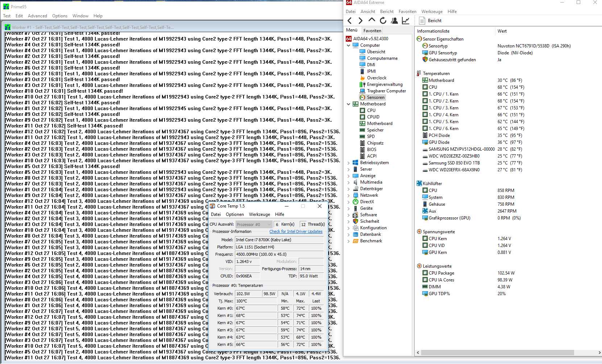Click the Informationsliste column header
Screen dimensions: 602x364
[x=433, y=31]
